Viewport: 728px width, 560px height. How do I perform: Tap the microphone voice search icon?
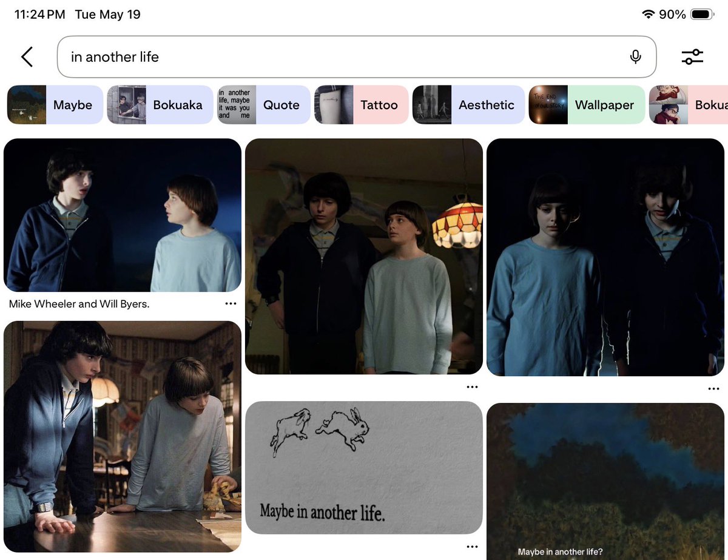coord(635,56)
